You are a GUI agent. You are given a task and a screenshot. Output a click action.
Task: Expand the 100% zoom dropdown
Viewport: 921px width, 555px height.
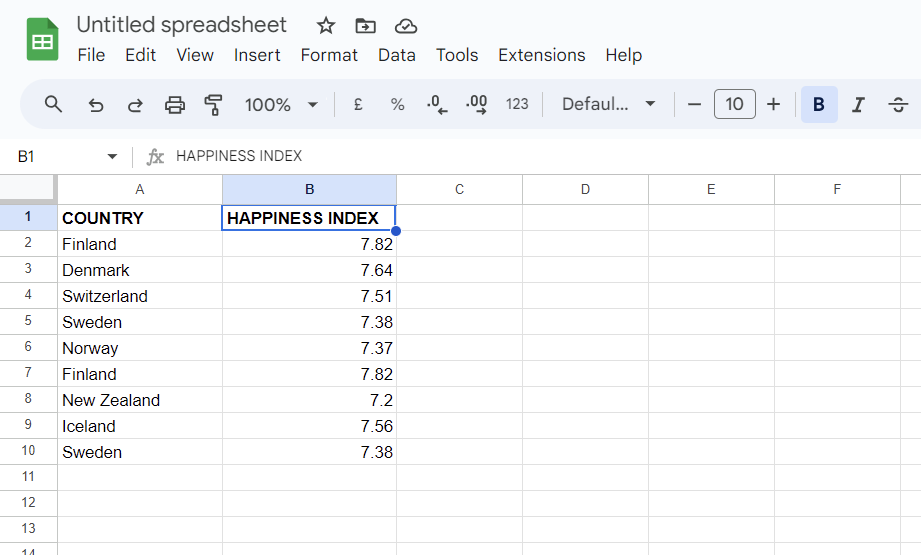(x=281, y=104)
